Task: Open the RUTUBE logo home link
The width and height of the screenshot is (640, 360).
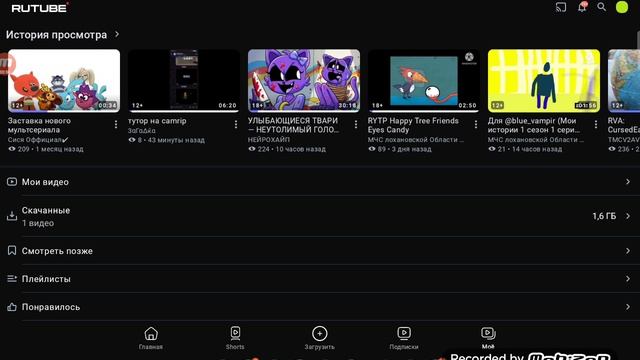Action: point(40,8)
